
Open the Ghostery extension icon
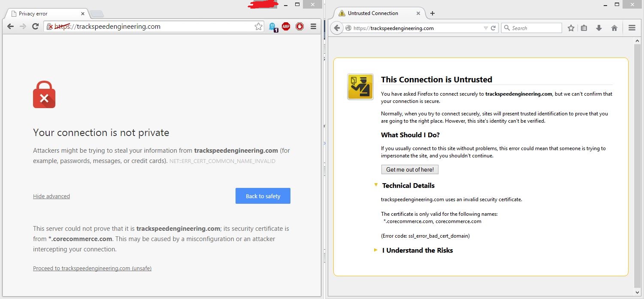273,27
